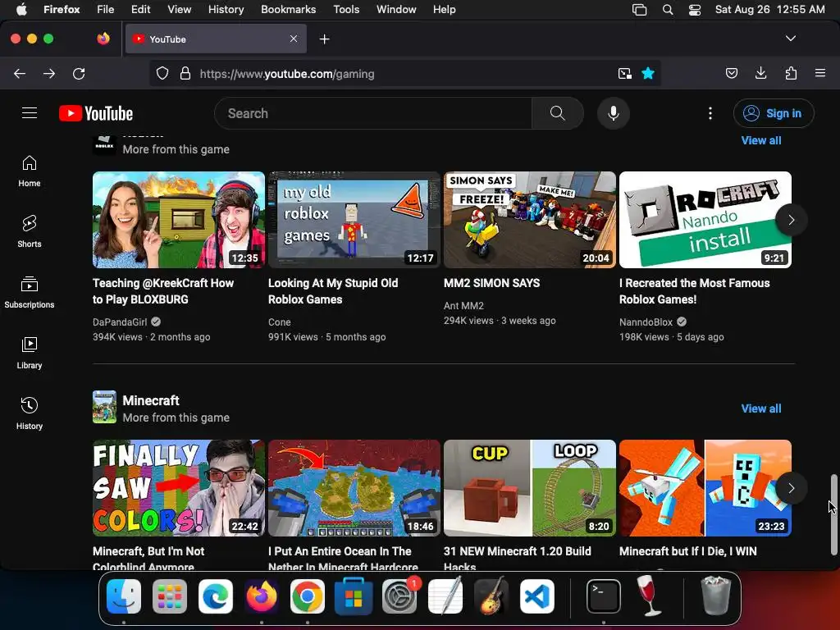Launch Google Chrome from Dock
Image resolution: width=840 pixels, height=630 pixels.
coord(308,596)
